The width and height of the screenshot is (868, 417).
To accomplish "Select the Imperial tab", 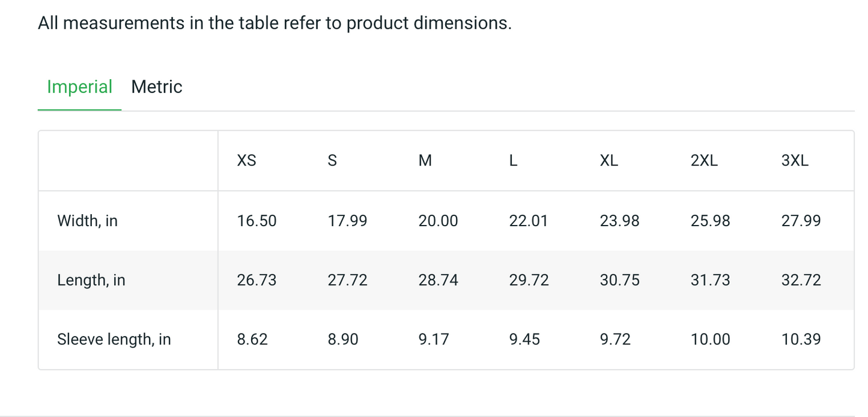I will 79,87.
